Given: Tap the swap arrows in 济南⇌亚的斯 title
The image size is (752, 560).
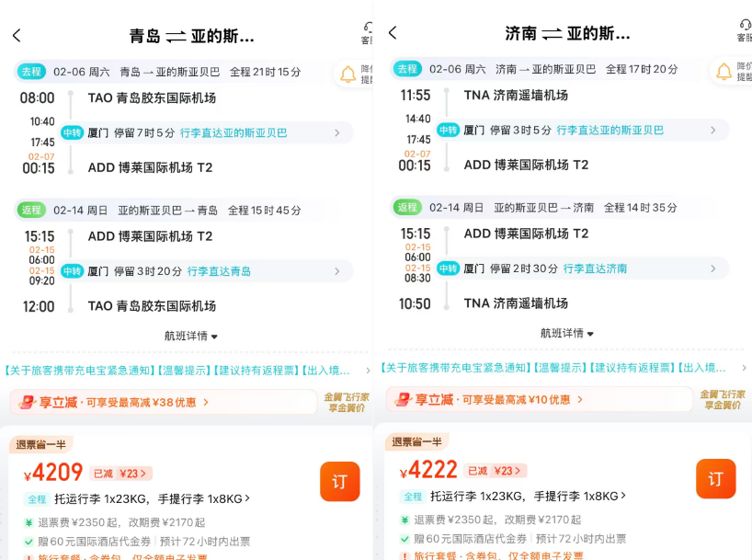Looking at the screenshot, I should tap(552, 34).
